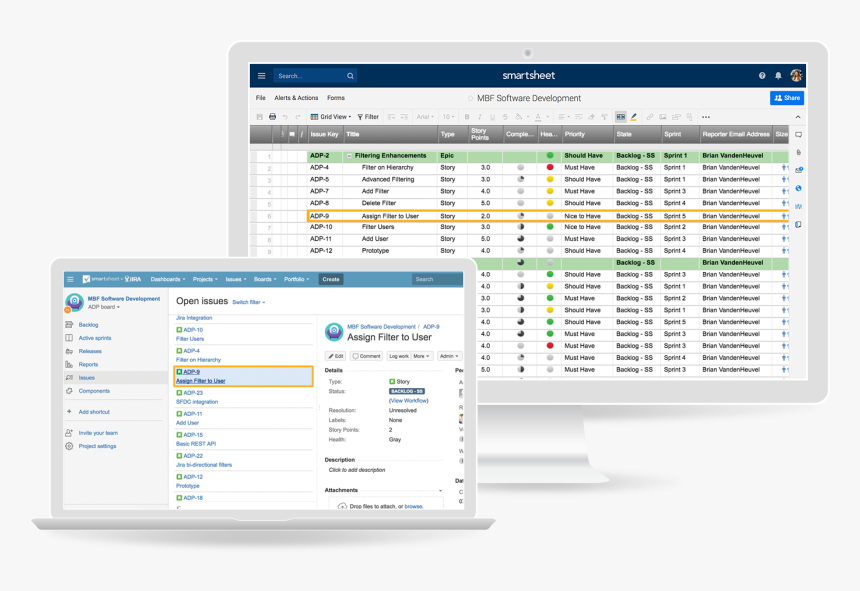The width and height of the screenshot is (860, 591).
Task: Toggle highlight changes pencil icon
Action: 633,117
